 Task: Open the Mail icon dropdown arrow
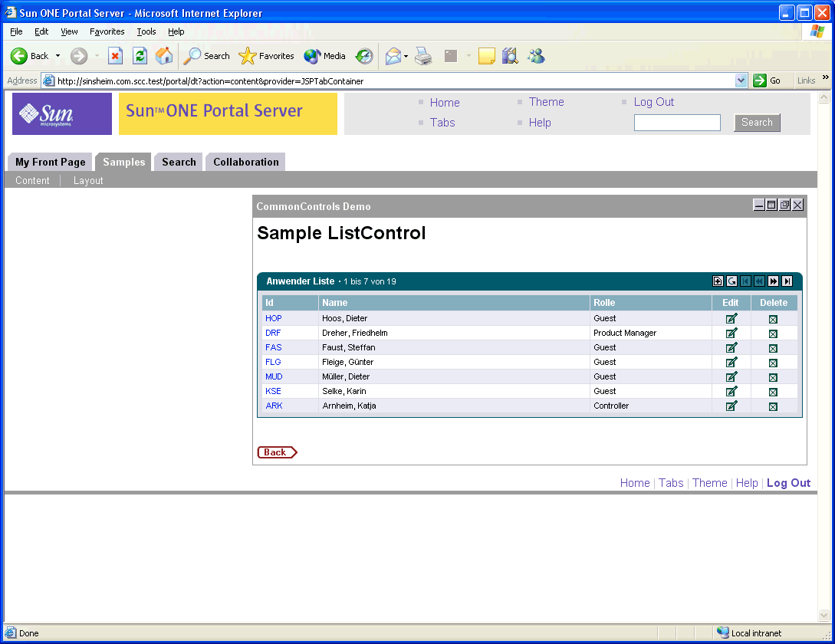(x=406, y=56)
